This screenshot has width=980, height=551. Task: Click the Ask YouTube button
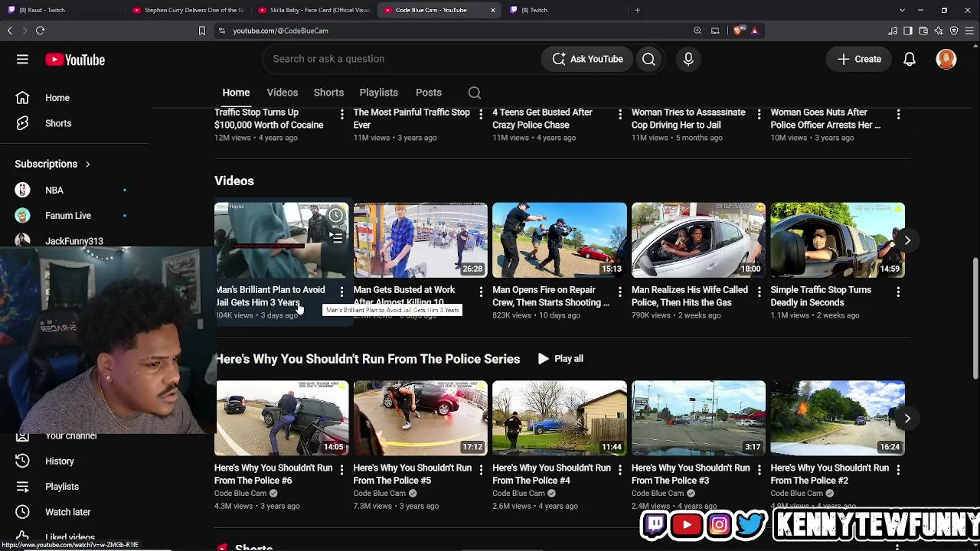587,59
